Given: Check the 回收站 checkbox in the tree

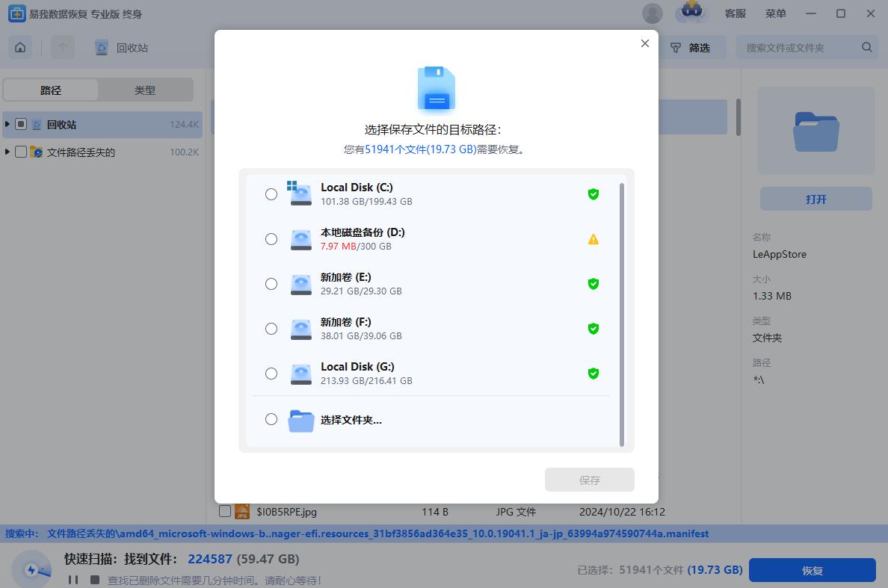Looking at the screenshot, I should [21, 123].
